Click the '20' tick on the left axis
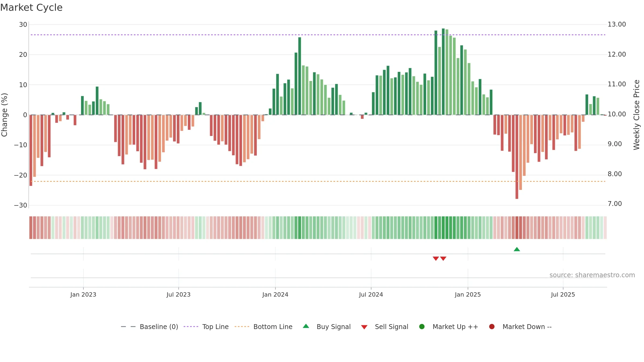Viewport: 644px width, 362px height. click(23, 55)
